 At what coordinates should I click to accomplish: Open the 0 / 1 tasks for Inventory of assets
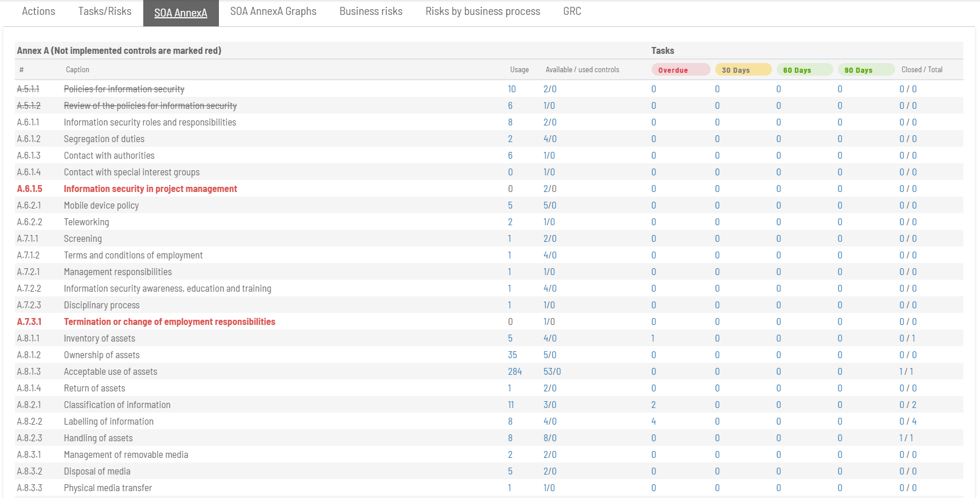pos(907,339)
